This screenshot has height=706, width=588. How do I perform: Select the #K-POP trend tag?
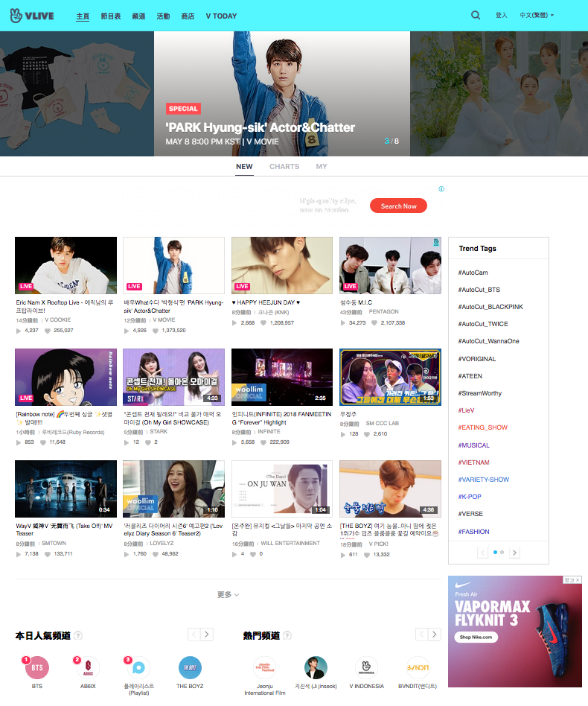click(x=470, y=497)
